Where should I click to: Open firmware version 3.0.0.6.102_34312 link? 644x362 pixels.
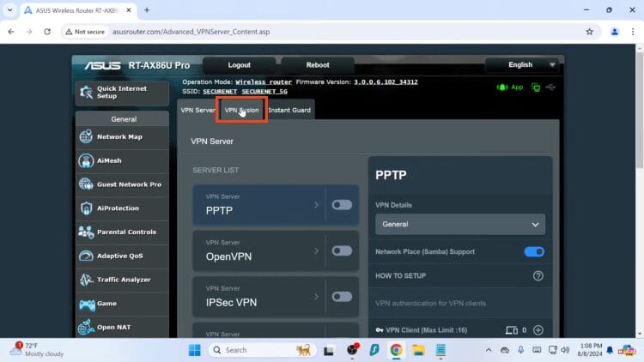click(386, 82)
